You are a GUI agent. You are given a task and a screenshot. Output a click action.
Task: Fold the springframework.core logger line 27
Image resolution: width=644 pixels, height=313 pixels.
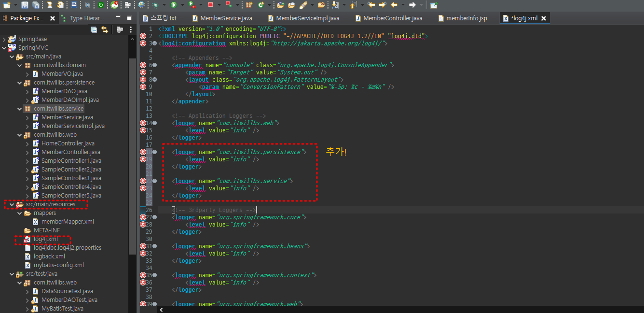click(x=155, y=217)
